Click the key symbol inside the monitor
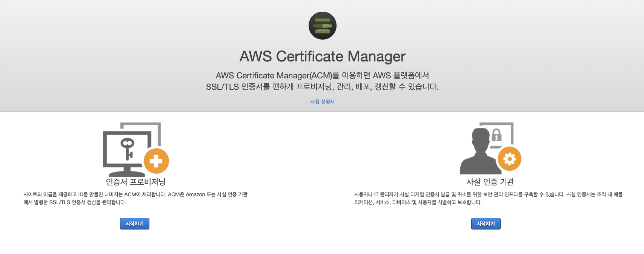This screenshot has height=254, width=644. click(x=128, y=148)
